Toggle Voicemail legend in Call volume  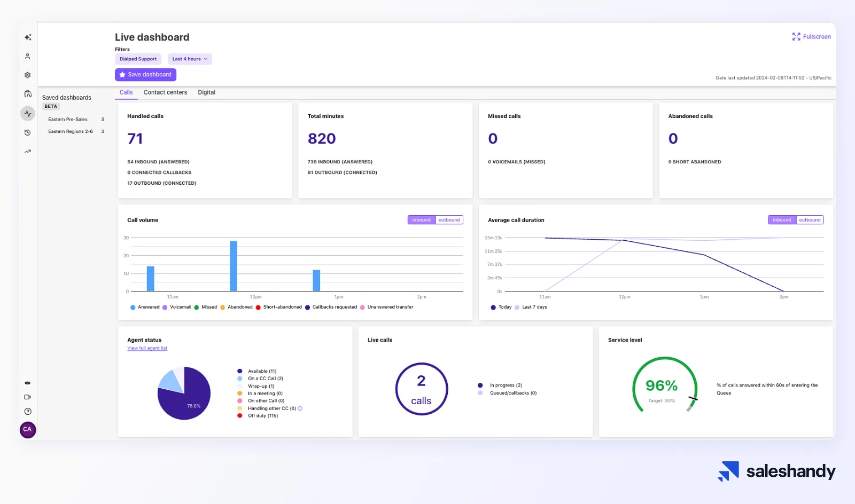[177, 307]
